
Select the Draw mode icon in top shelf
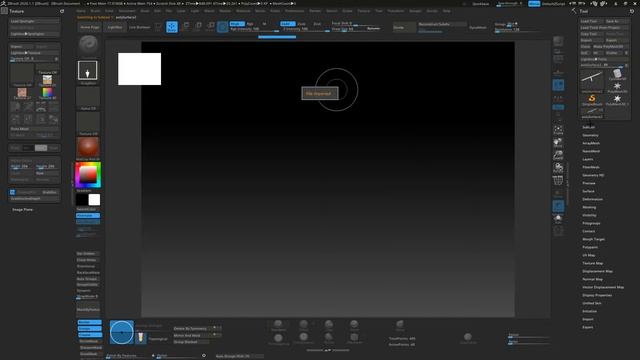click(x=172, y=27)
